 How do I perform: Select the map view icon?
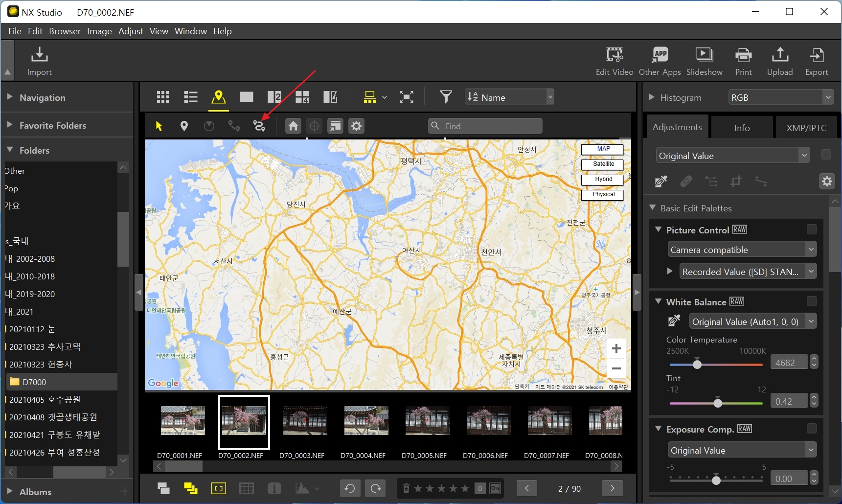[x=218, y=97]
